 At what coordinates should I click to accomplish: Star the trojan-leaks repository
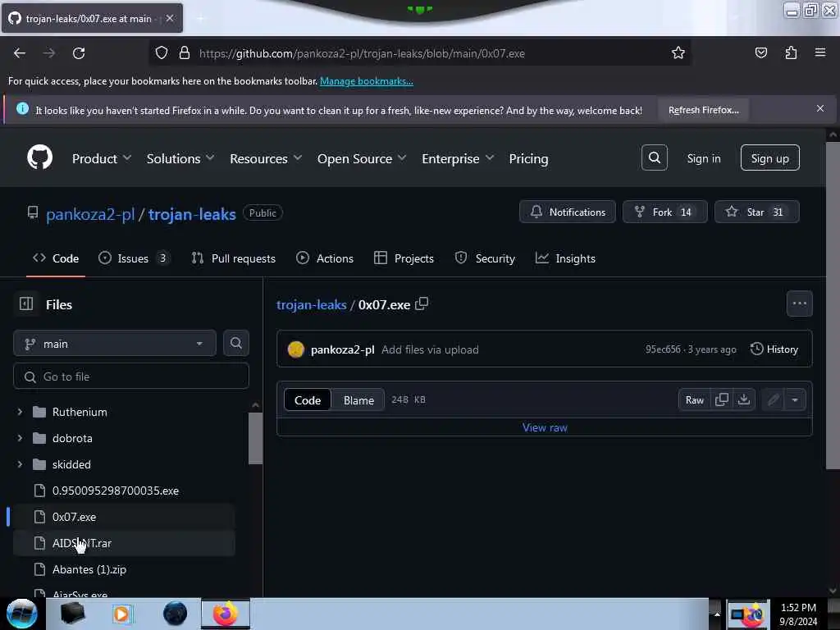756,212
